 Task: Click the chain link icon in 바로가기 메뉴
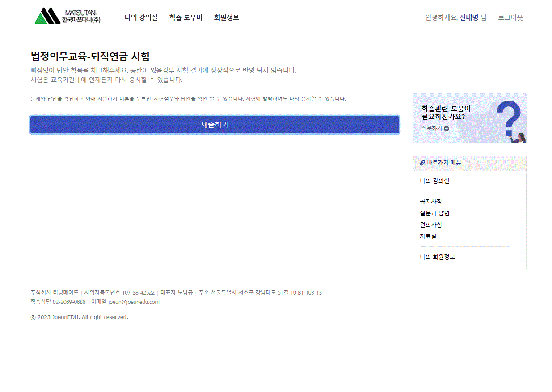[x=422, y=163]
